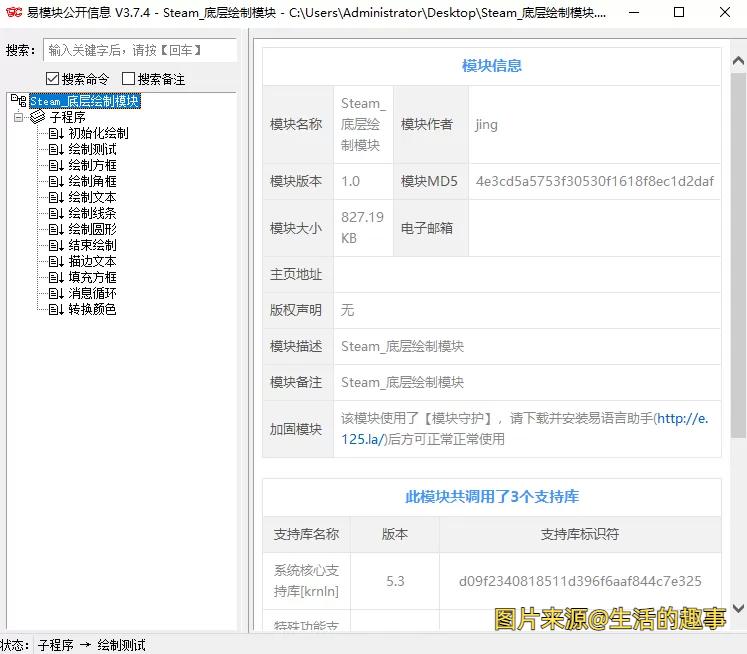Click the icon beside 描边文本

point(56,262)
